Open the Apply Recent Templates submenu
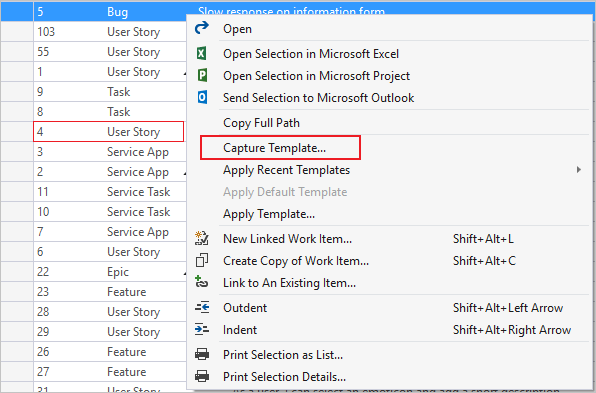This screenshot has width=596, height=393. pyautogui.click(x=390, y=170)
